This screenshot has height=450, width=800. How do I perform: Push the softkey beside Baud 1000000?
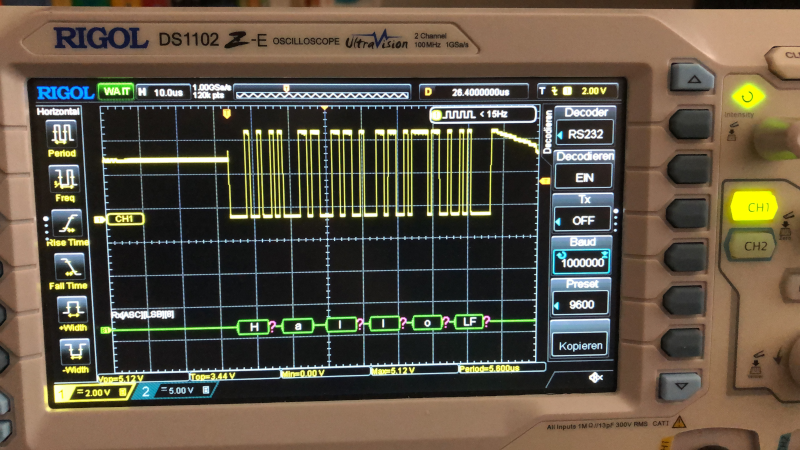684,257
